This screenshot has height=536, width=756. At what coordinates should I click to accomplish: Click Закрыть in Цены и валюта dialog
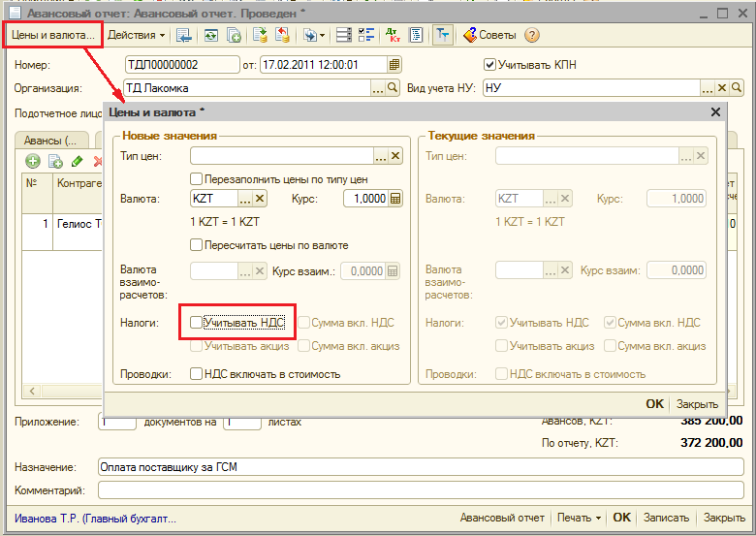click(x=697, y=404)
